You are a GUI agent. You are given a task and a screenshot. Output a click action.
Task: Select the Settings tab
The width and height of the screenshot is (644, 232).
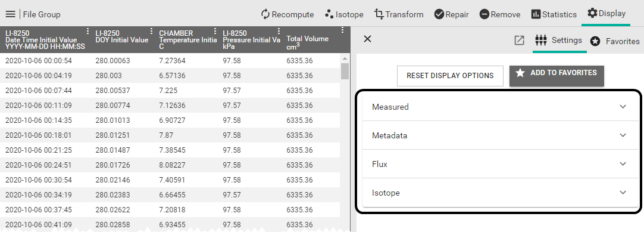[x=558, y=41]
